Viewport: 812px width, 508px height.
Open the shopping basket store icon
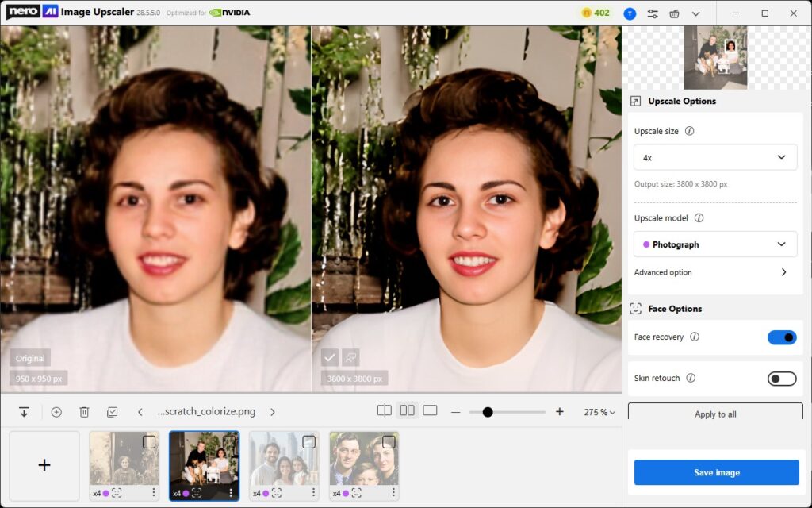(x=674, y=13)
